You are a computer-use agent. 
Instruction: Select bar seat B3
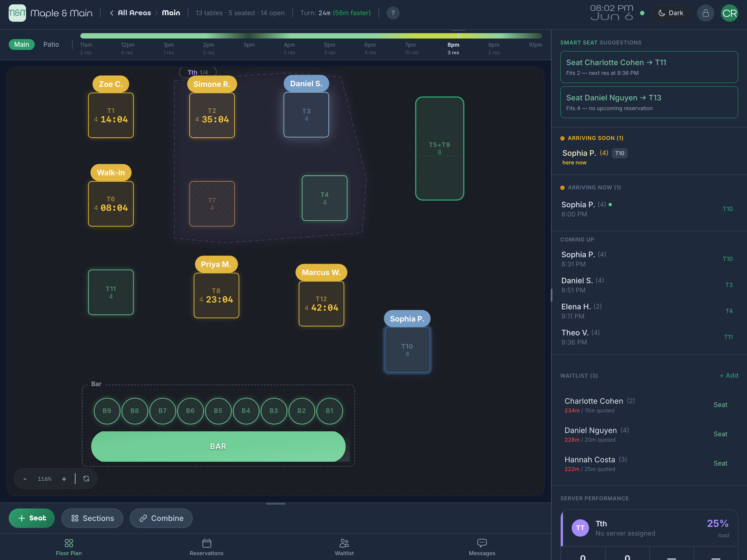(x=274, y=411)
